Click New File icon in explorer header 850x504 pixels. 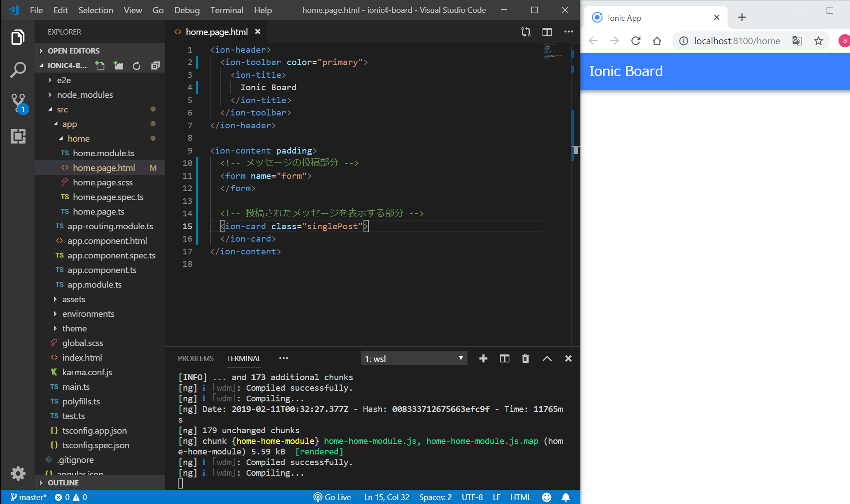(100, 65)
